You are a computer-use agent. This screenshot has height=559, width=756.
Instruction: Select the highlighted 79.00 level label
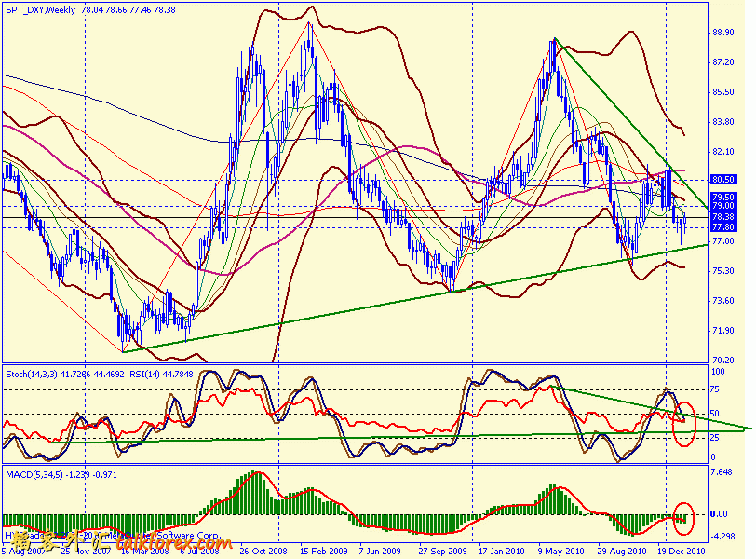723,206
